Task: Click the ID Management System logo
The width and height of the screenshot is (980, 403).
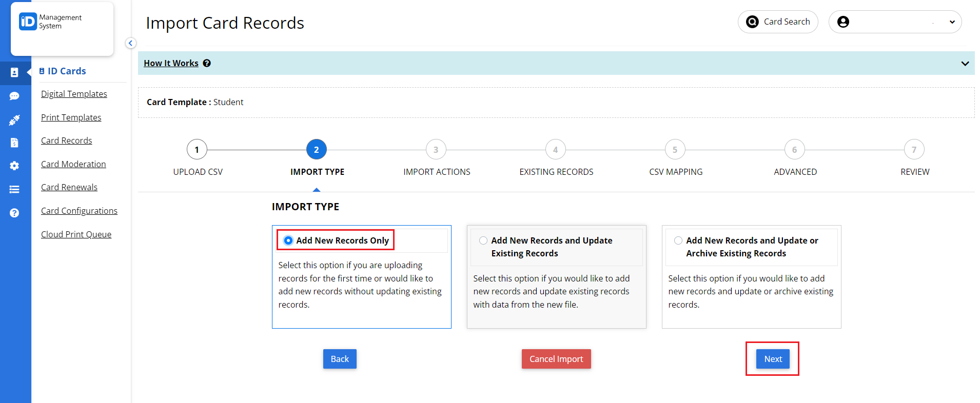Action: pos(50,22)
